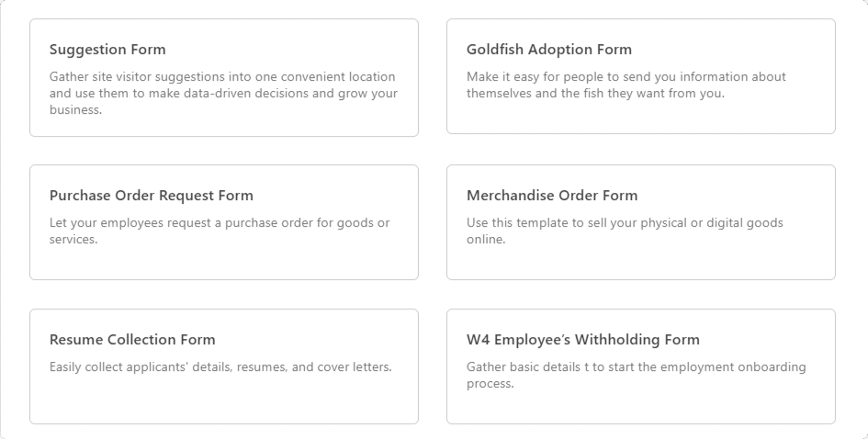The height and width of the screenshot is (439, 868).
Task: Click the text about collecting applicants' details
Action: click(220, 367)
